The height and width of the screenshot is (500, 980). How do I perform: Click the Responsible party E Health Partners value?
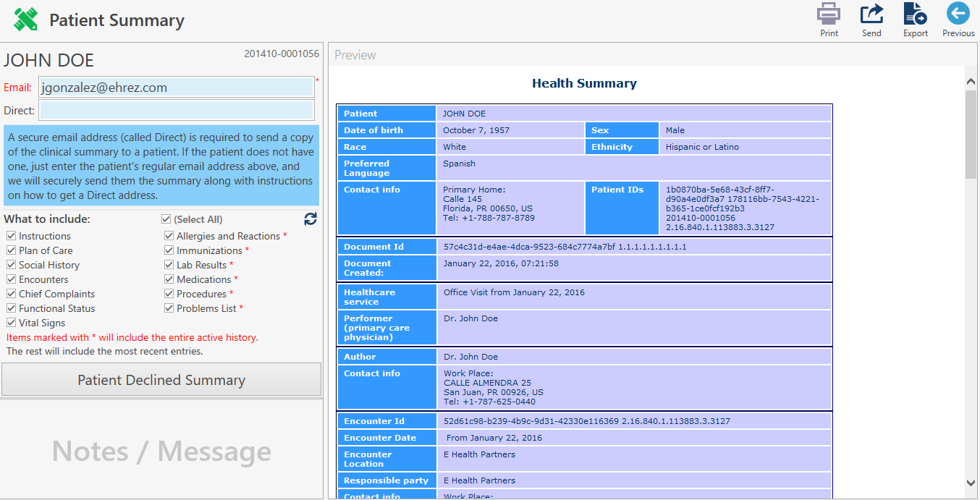(479, 480)
